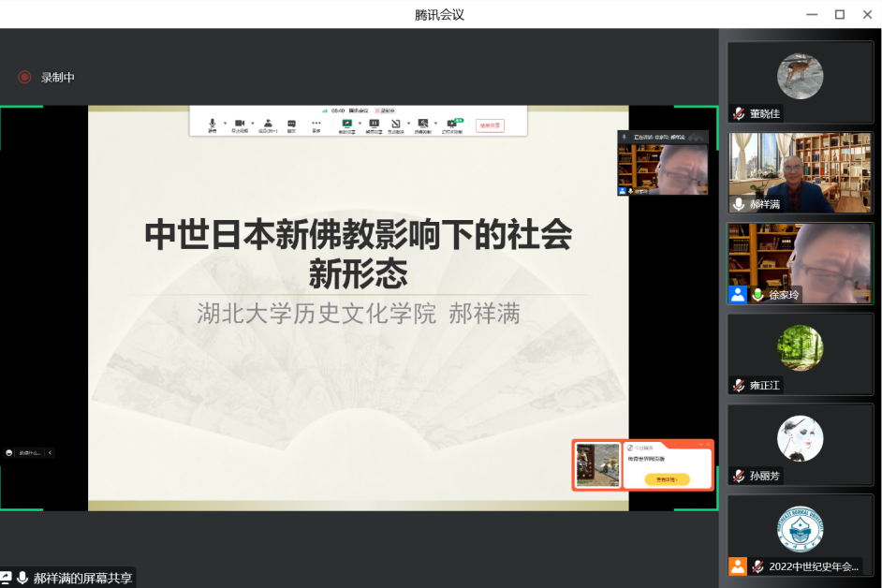Expand the arrow next to microphone icon

(x=225, y=124)
